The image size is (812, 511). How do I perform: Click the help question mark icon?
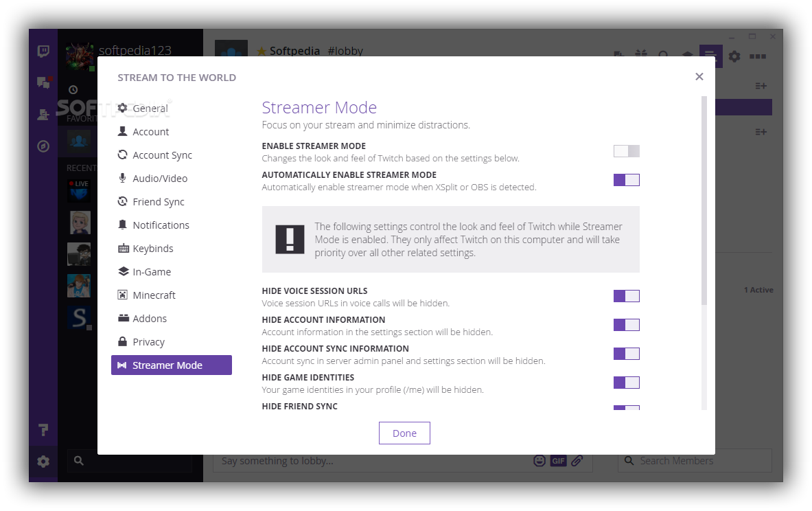coord(43,430)
